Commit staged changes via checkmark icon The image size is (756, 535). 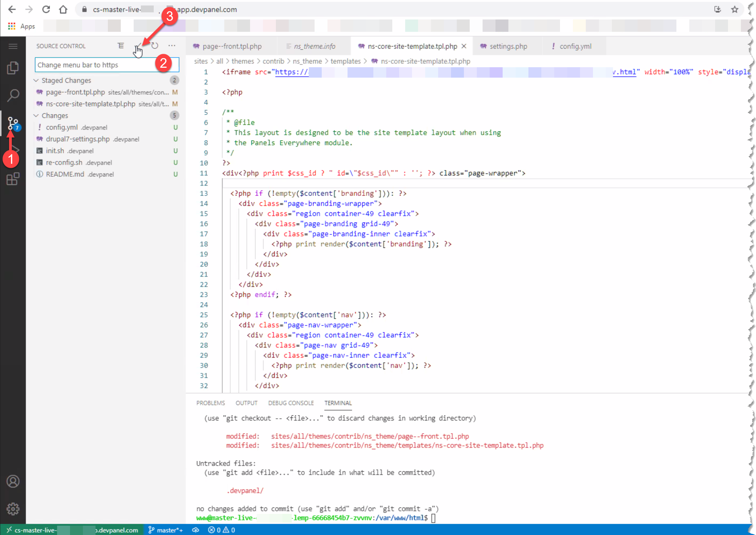(x=138, y=46)
